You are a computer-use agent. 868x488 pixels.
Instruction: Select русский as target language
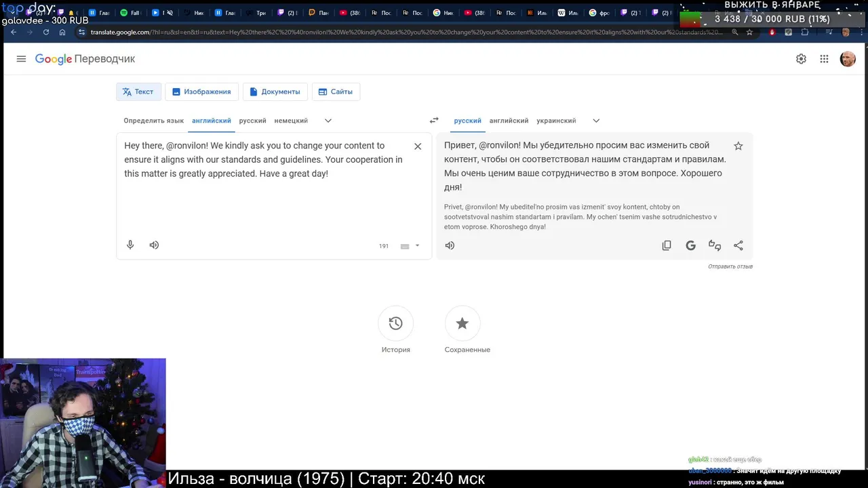[x=468, y=121]
